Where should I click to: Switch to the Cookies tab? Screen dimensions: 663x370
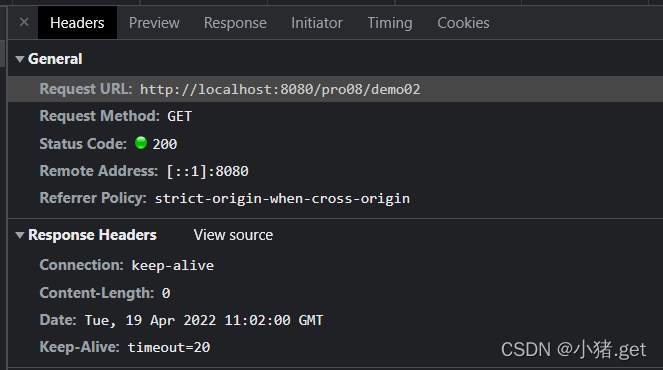[463, 23]
